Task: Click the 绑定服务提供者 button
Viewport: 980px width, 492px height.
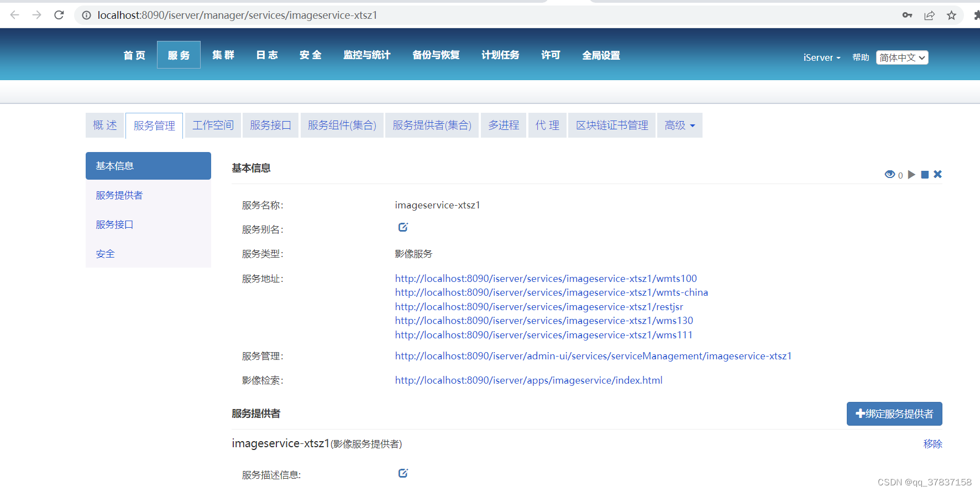Action: click(894, 414)
